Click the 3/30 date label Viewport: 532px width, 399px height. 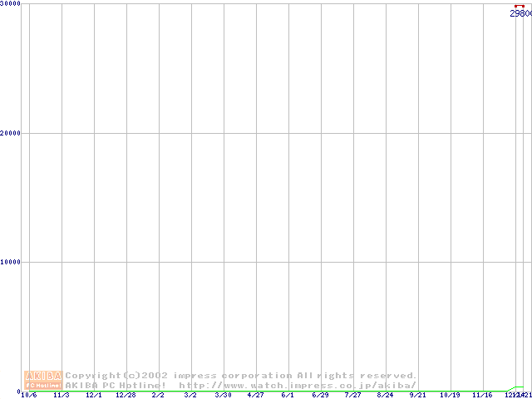[223, 395]
